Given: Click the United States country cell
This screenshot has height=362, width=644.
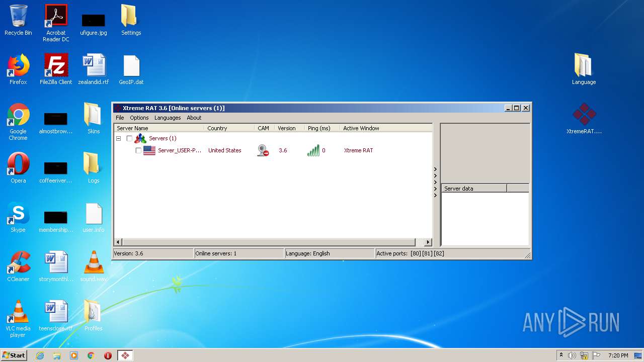Looking at the screenshot, I should (224, 150).
